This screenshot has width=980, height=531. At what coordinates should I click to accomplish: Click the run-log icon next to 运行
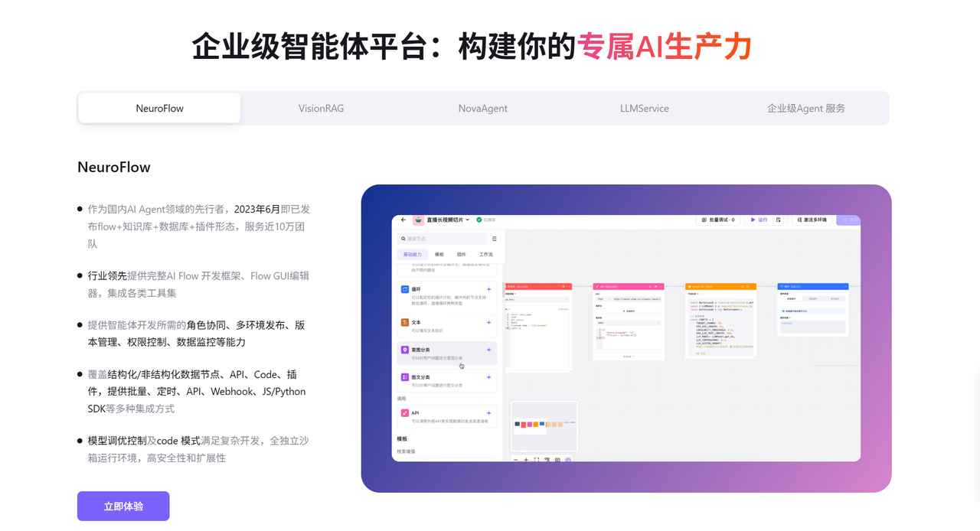tap(778, 220)
